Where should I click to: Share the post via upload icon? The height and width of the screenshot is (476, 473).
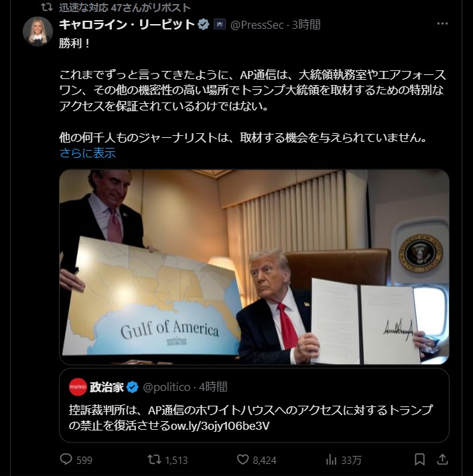click(442, 459)
